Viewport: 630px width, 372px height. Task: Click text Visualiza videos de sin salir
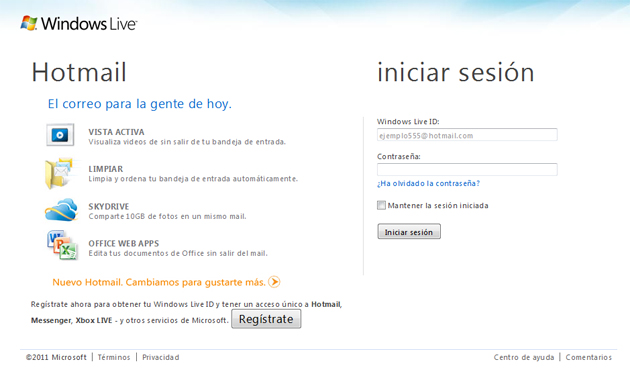pos(139,142)
